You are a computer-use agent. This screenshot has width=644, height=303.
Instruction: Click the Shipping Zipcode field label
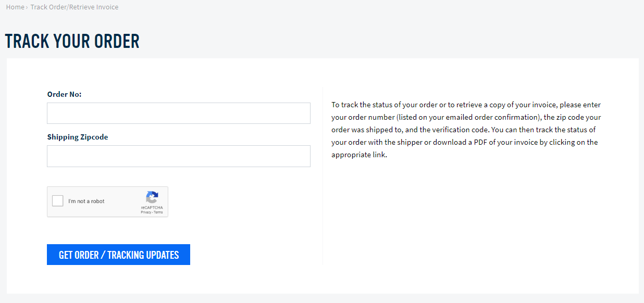click(x=78, y=137)
